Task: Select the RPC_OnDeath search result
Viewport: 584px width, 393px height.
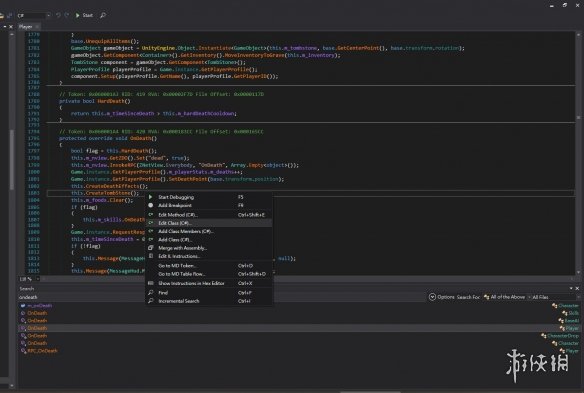Action: point(42,351)
